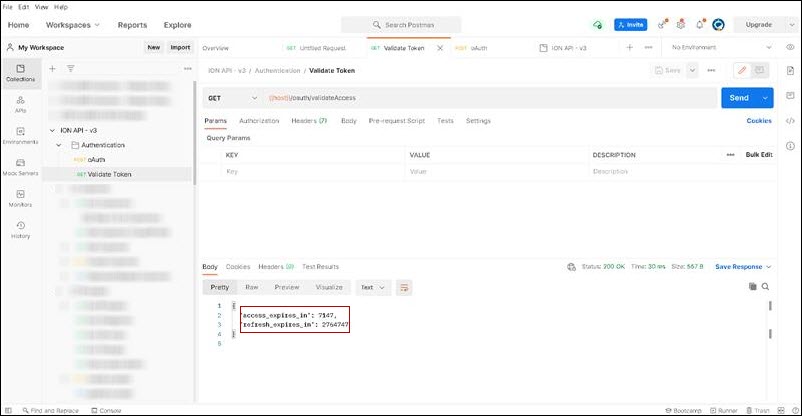The height and width of the screenshot is (416, 802).
Task: Open the code snippet icon in right sidebar
Action: pos(790,121)
